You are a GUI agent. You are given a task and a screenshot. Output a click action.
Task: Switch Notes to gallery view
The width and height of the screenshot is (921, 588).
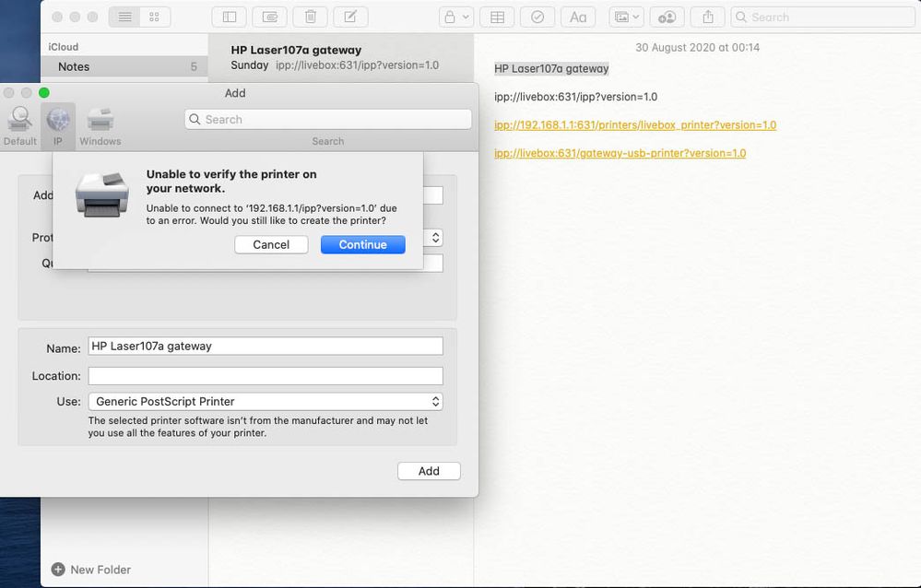click(x=155, y=17)
